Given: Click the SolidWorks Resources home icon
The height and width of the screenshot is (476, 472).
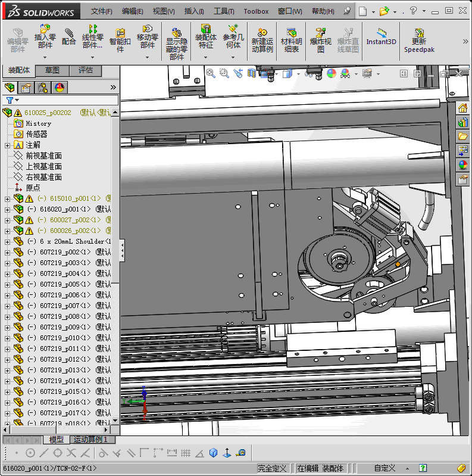Looking at the screenshot, I should pyautogui.click(x=462, y=108).
